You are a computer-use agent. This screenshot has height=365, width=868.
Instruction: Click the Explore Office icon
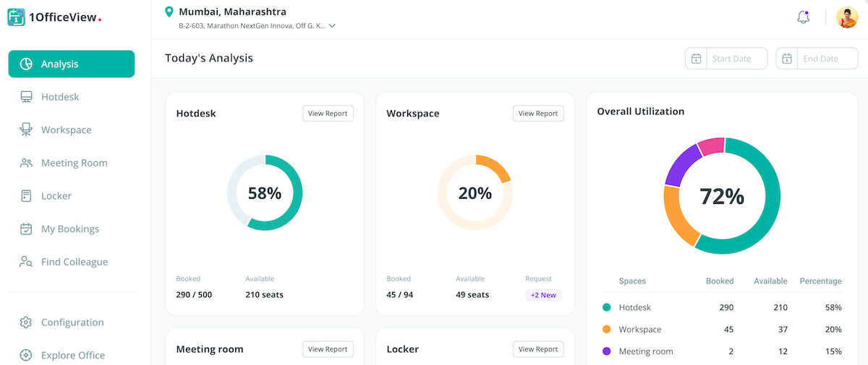(26, 355)
